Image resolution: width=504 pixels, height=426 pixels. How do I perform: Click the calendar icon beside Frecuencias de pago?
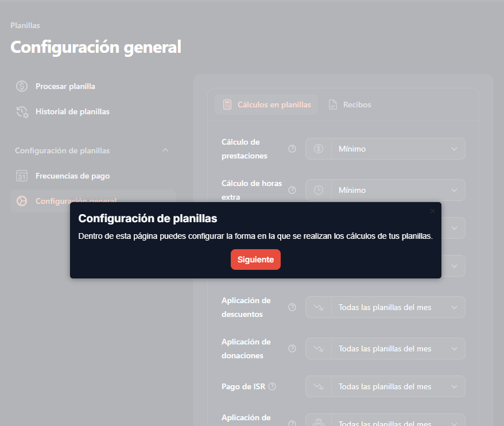point(22,176)
